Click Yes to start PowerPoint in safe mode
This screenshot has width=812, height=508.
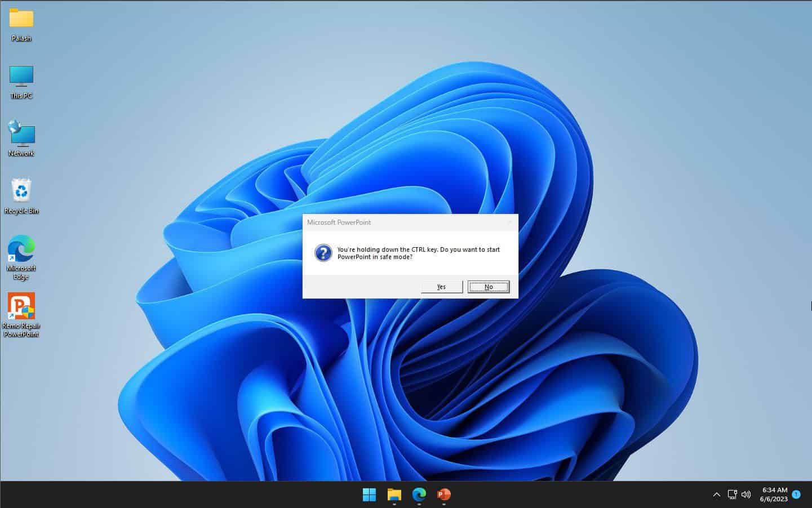(x=442, y=287)
